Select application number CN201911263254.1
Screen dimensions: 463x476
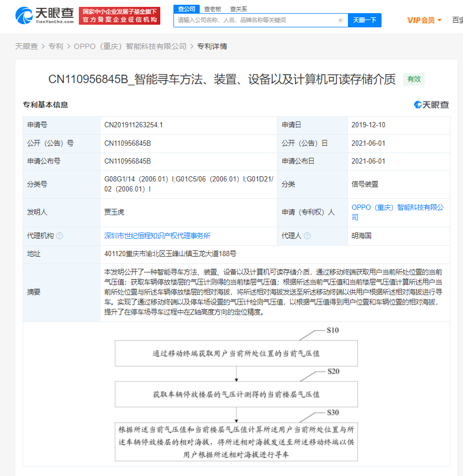pyautogui.click(x=133, y=125)
